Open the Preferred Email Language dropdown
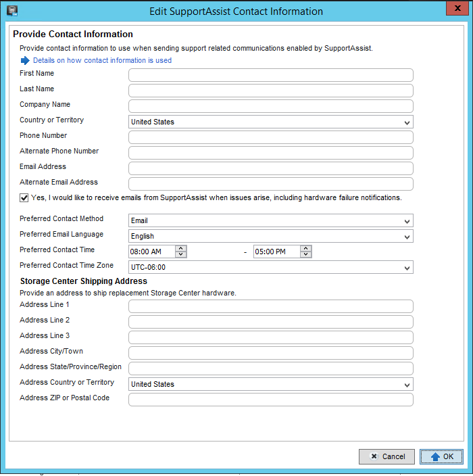Viewport: 473px width, 476px height. coord(271,236)
